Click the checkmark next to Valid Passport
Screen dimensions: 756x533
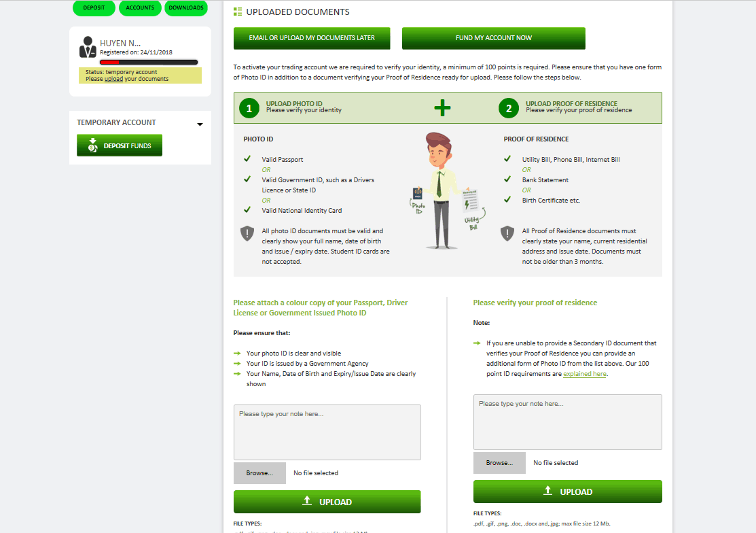click(x=247, y=159)
